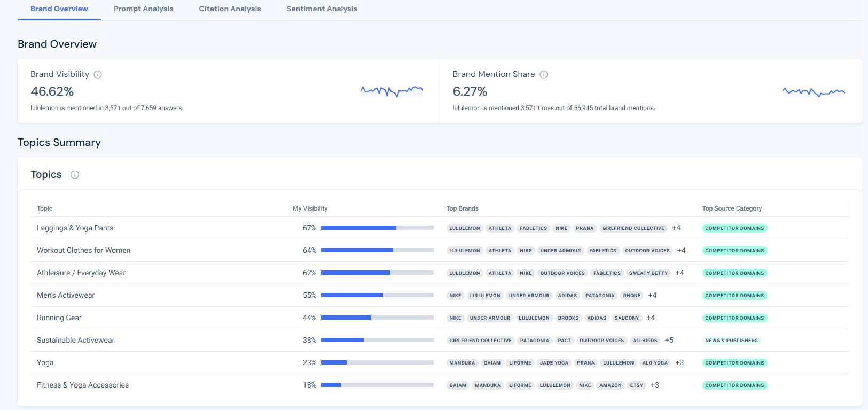Click SAUCONY tag in Running Gear row
Image resolution: width=868 pixels, height=410 pixels.
pos(627,318)
